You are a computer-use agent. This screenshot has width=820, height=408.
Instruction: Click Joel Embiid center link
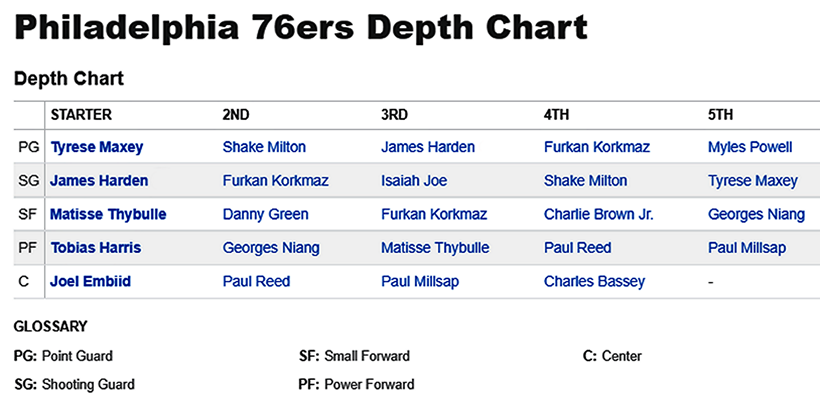coord(90,282)
